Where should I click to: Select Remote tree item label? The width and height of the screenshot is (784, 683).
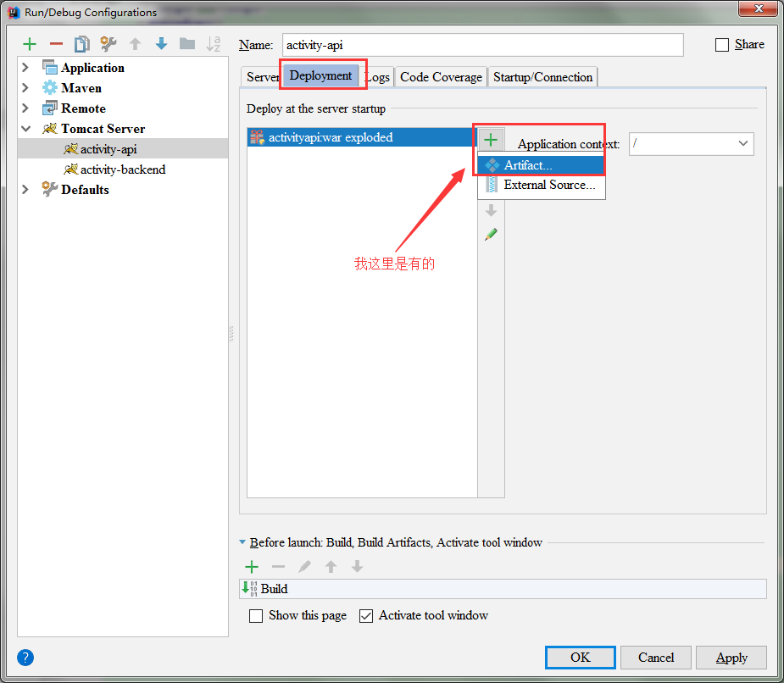83,108
